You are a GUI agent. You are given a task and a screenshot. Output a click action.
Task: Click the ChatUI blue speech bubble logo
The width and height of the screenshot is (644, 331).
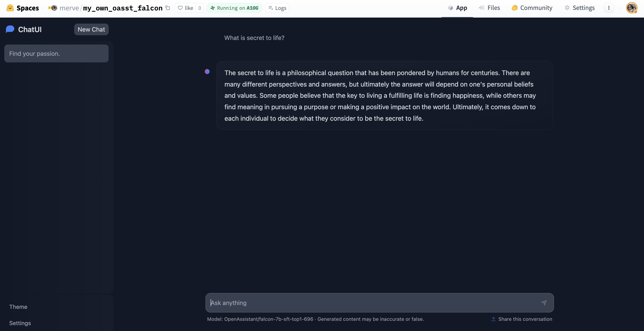click(10, 29)
